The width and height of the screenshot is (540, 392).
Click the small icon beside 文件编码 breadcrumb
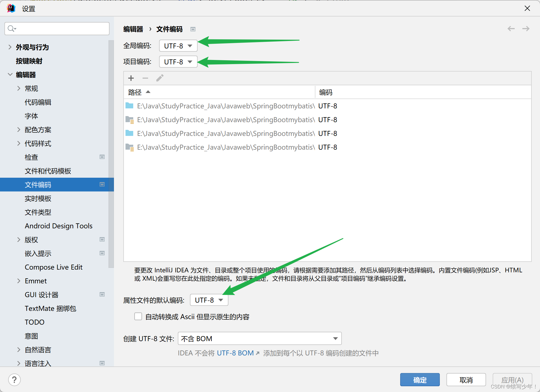pos(193,29)
